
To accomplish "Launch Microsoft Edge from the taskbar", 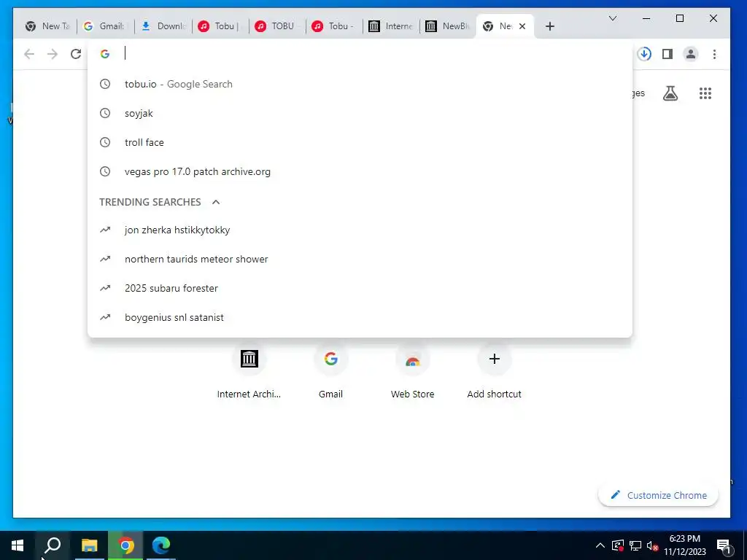I will 161,545.
